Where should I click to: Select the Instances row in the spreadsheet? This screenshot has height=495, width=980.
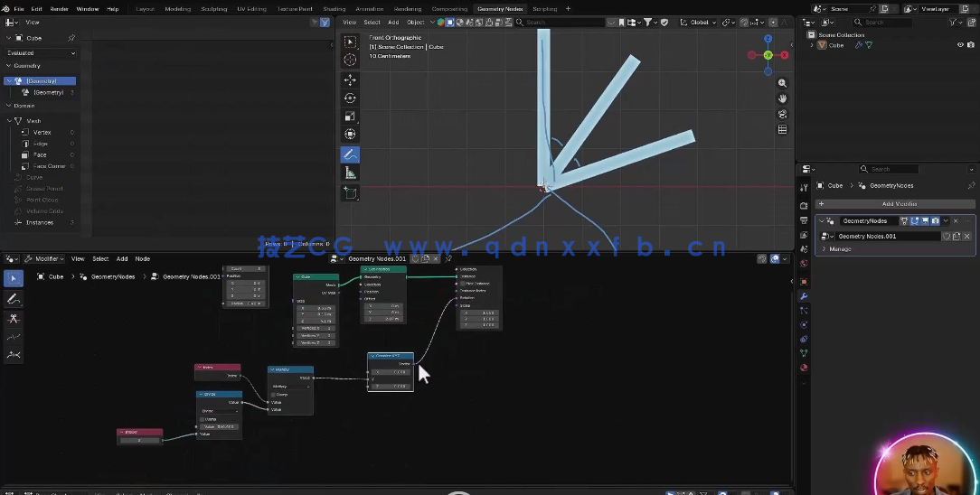40,222
